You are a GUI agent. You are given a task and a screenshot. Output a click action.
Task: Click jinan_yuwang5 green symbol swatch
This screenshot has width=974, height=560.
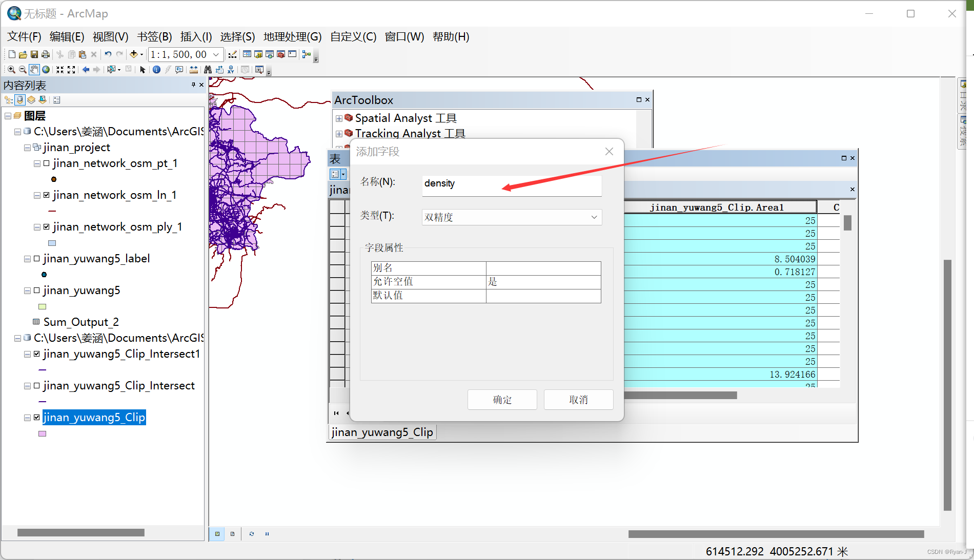[43, 306]
